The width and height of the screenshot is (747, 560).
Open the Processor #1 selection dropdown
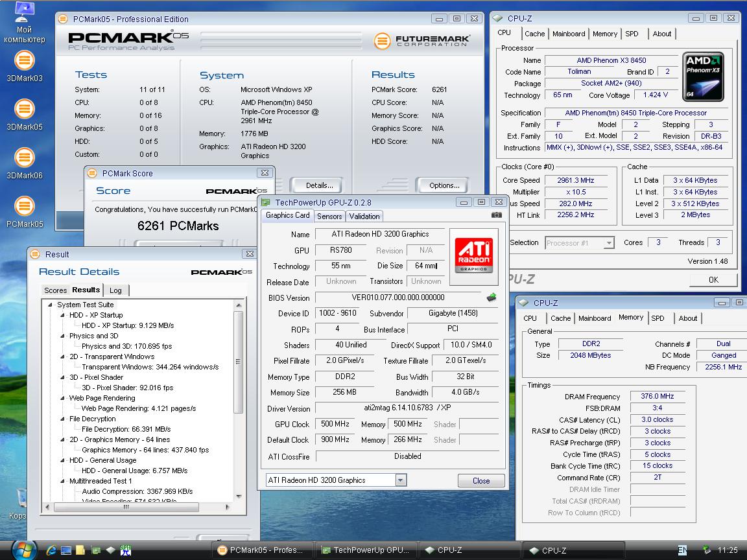pos(608,243)
